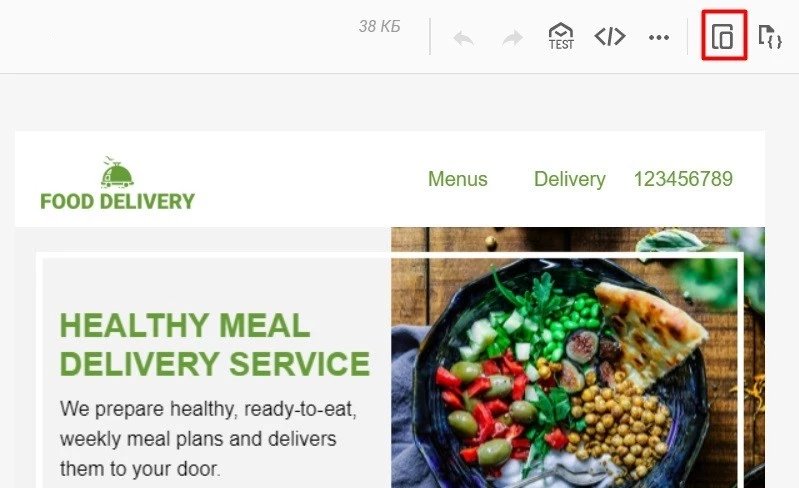This screenshot has width=799, height=488.
Task: Click the empty toolbar area left of 38 КБ
Action: 178,36
